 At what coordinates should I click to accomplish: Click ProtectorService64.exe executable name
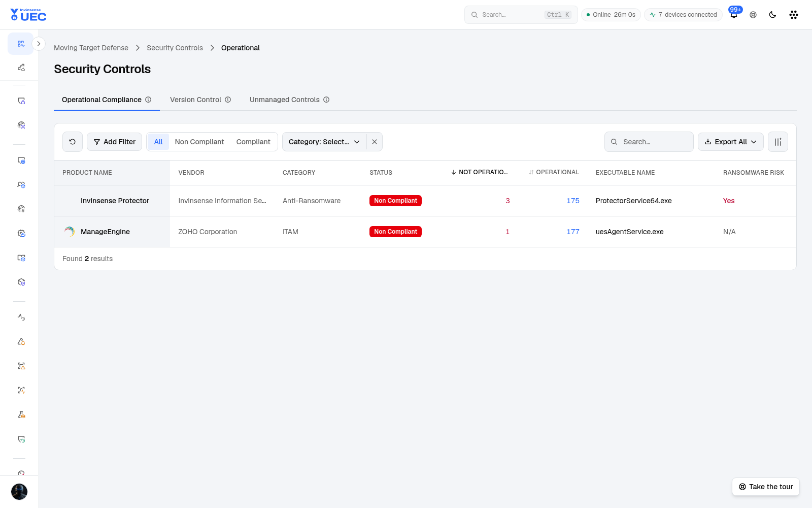coord(633,201)
